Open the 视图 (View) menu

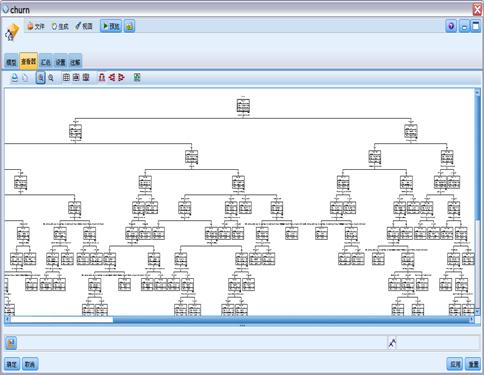(x=84, y=26)
